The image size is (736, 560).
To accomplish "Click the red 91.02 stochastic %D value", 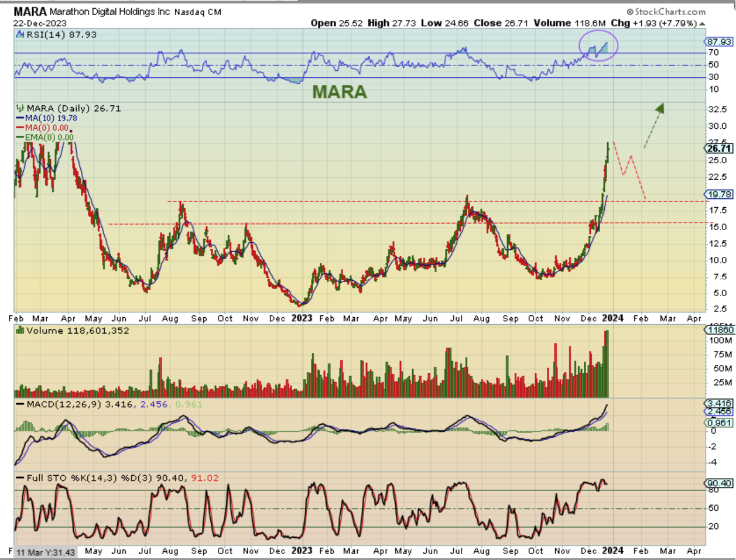I will pyautogui.click(x=205, y=478).
